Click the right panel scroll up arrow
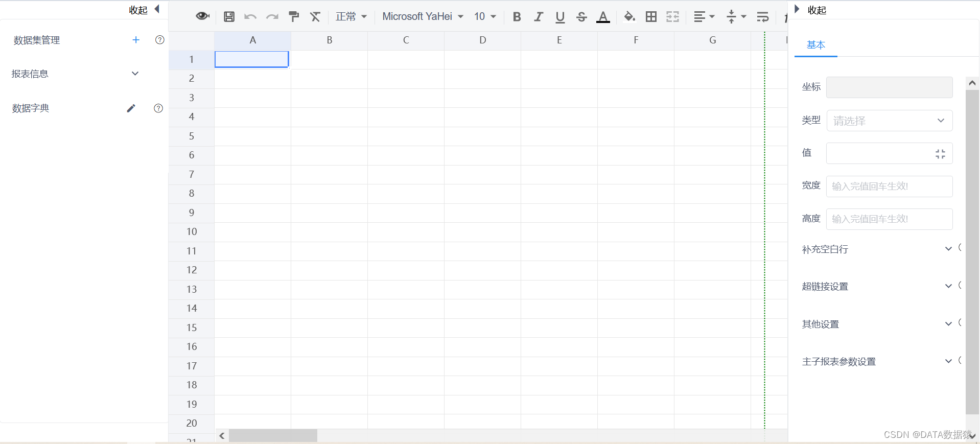980x444 pixels. [972, 83]
